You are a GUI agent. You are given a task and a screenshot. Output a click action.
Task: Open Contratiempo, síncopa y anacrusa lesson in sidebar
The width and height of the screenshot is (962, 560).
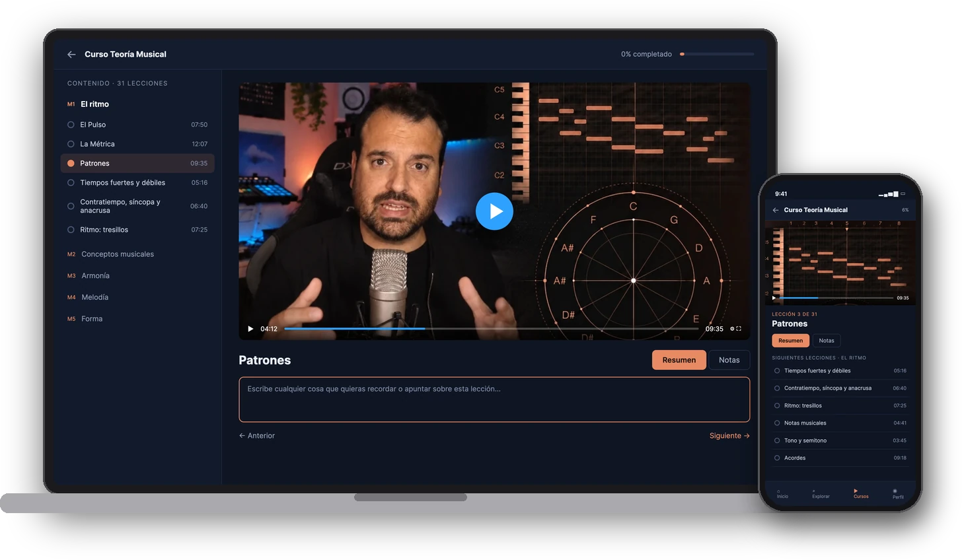tap(137, 206)
